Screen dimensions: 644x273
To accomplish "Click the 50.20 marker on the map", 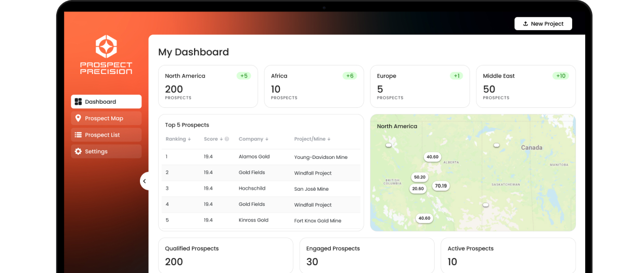I will [x=419, y=177].
